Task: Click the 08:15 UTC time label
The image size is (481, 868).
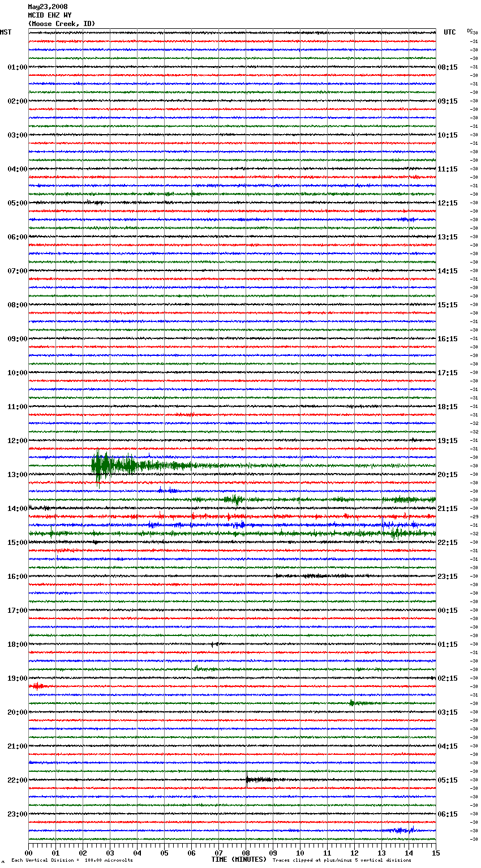Action: [x=448, y=67]
